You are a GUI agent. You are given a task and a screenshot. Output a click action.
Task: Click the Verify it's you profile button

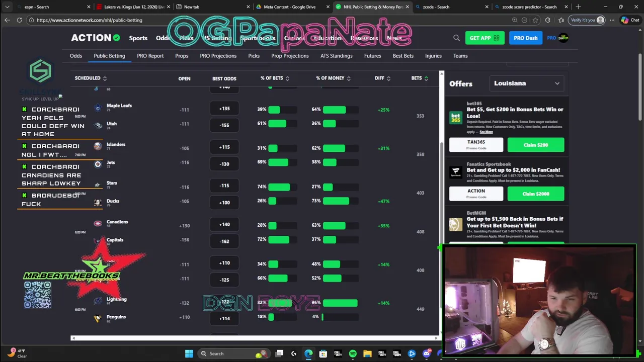click(587, 20)
